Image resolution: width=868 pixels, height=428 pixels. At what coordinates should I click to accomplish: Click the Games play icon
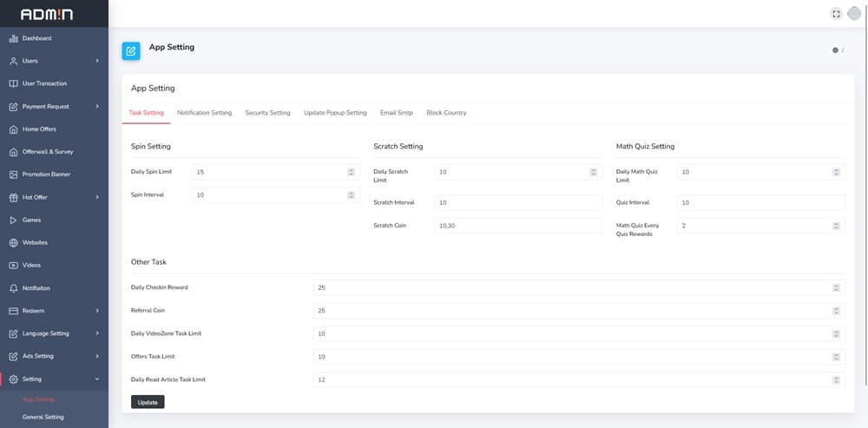[x=14, y=220]
